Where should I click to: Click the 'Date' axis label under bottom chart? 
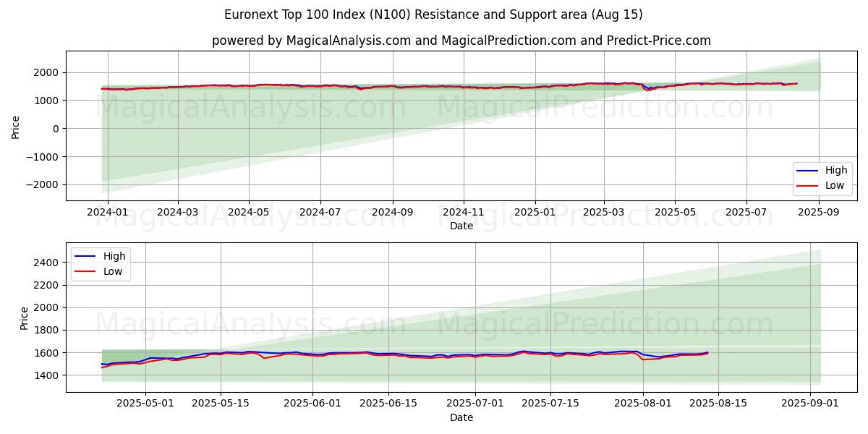461,417
